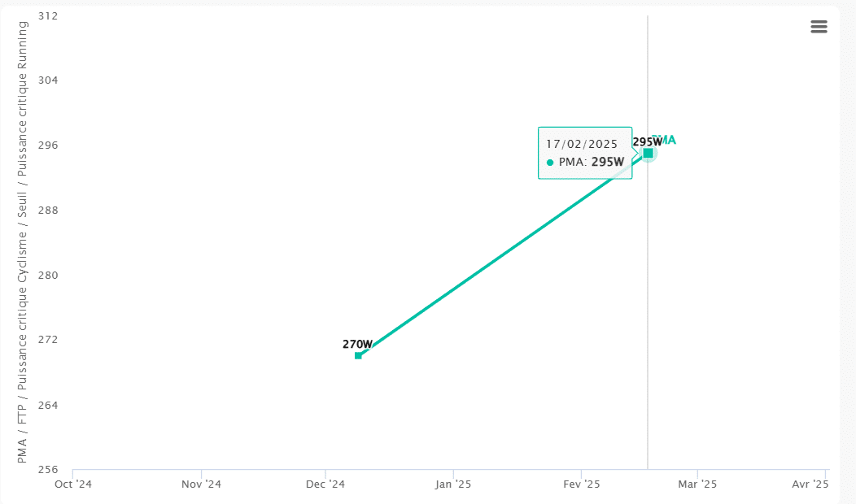Click the Mar '25 x-axis label

coord(697,484)
